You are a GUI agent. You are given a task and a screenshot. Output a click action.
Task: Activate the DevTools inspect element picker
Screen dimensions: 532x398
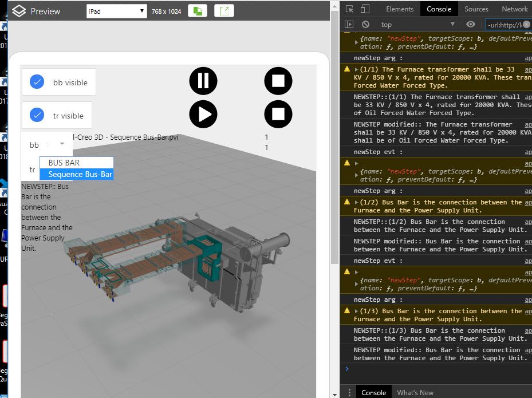[x=349, y=9]
